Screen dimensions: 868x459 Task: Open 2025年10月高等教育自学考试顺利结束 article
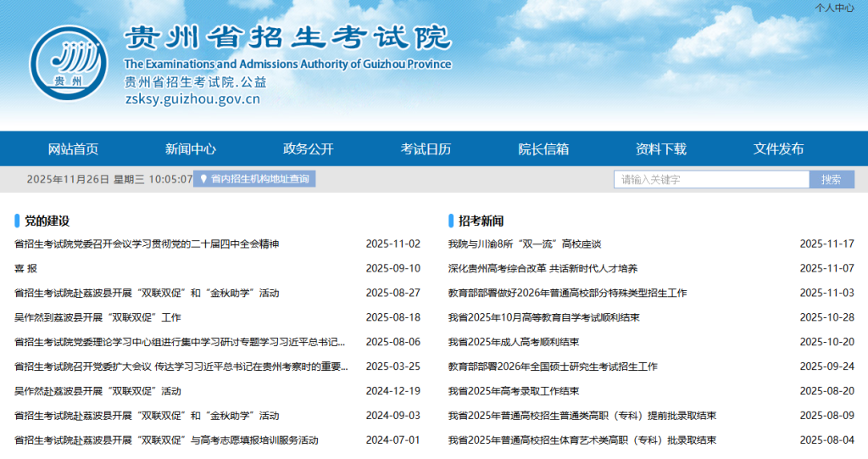pyautogui.click(x=543, y=317)
